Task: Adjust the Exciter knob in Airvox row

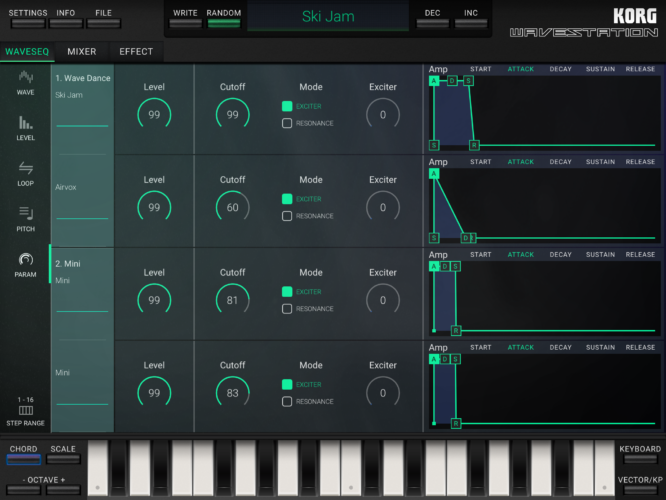Action: tap(383, 207)
